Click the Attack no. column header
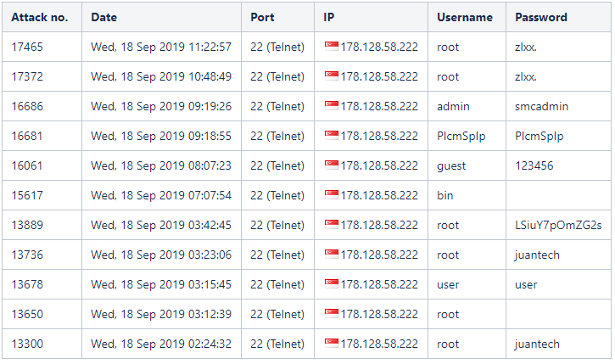615x364 pixels. coord(40,17)
